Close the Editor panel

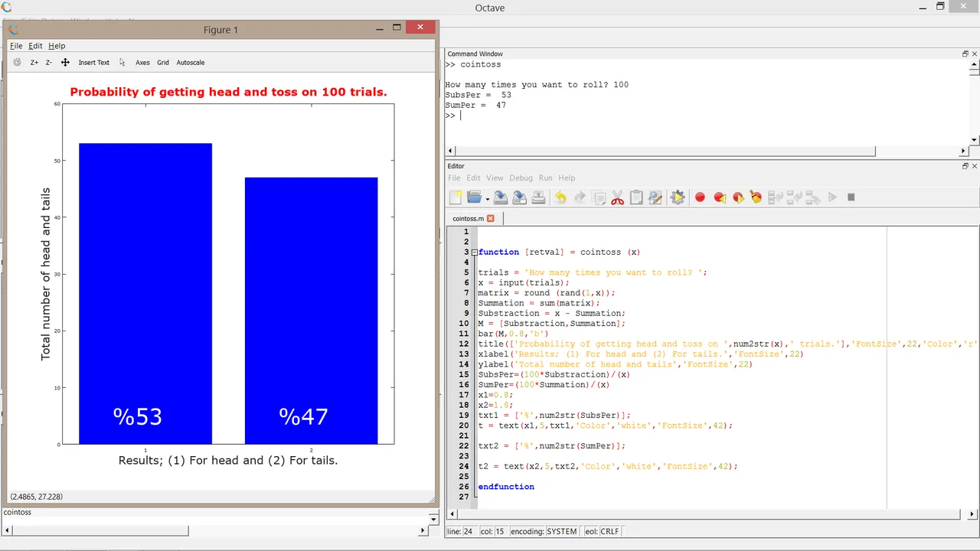[975, 165]
